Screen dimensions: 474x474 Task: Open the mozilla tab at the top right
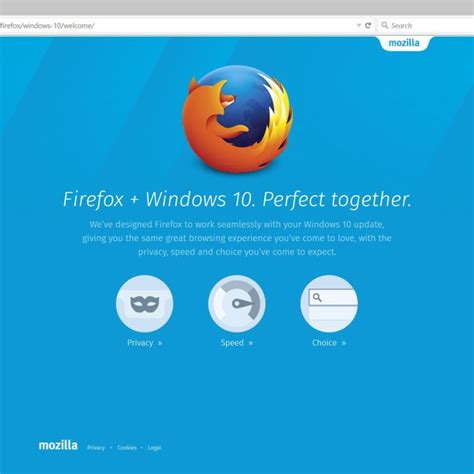(x=404, y=43)
